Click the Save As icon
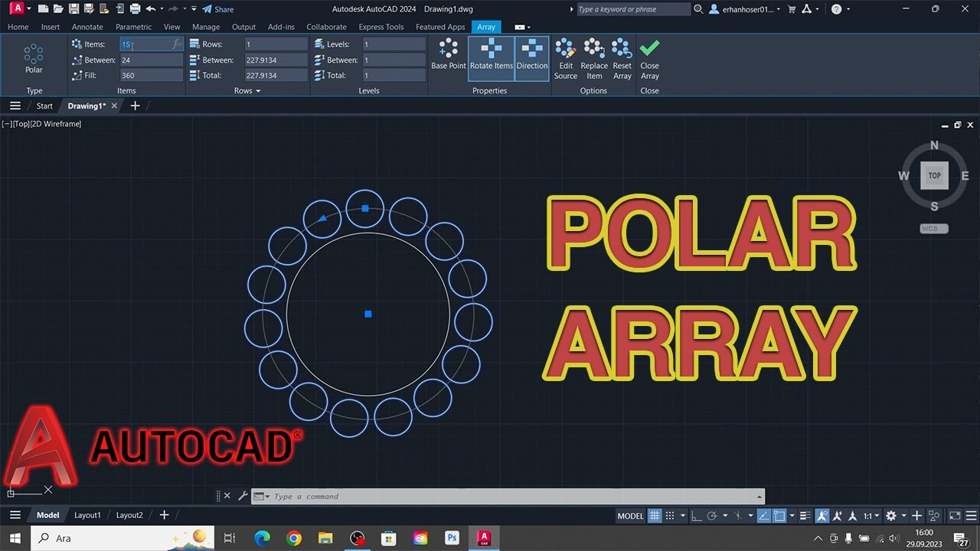 point(89,8)
